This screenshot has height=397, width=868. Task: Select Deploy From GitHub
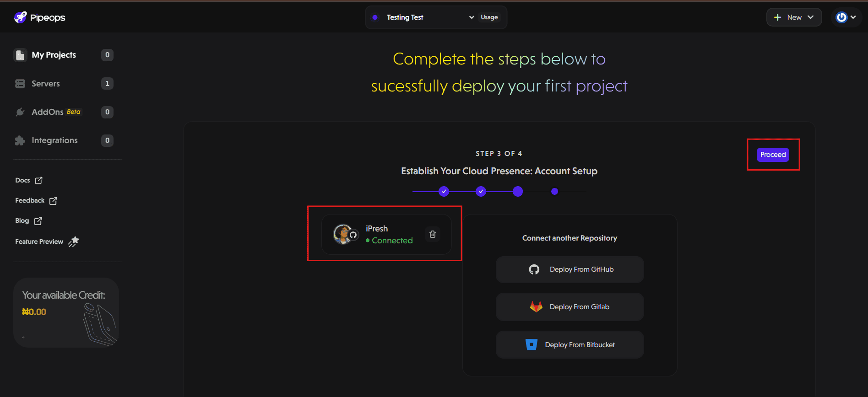(570, 269)
